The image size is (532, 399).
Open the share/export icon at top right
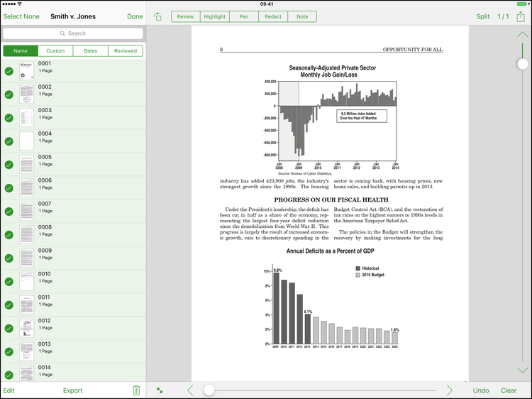pos(522,16)
